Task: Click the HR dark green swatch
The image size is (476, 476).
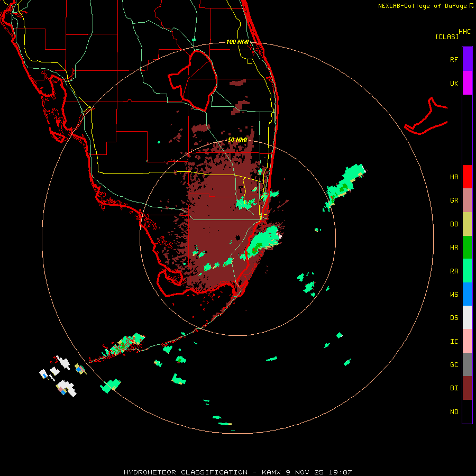Action: point(467,248)
